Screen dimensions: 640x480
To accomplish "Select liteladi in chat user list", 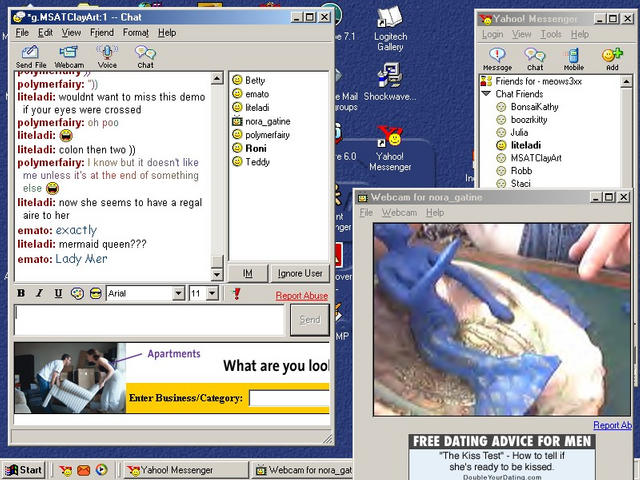I will [x=250, y=107].
